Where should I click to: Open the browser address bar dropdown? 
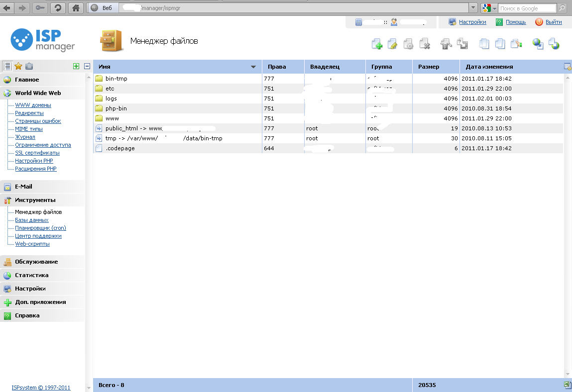[x=473, y=8]
